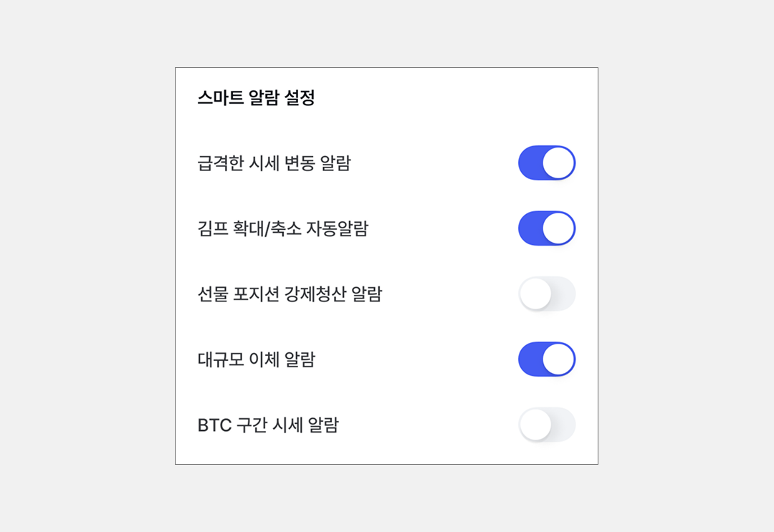Click gray track of 선물 포지션 강제청산 알람 switch
Viewport: 774px width, 532px height.
563,294
